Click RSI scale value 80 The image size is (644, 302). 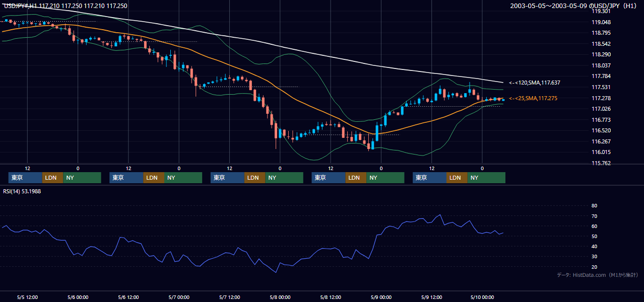coord(594,206)
